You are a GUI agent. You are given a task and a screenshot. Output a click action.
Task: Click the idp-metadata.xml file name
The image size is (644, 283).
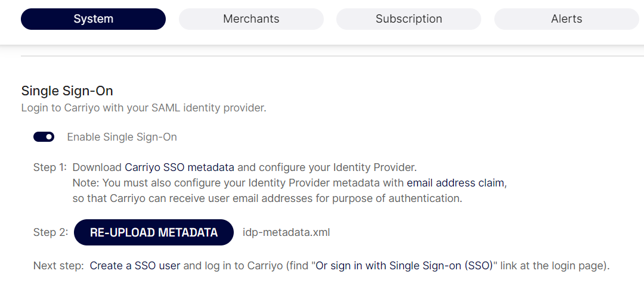[286, 232]
